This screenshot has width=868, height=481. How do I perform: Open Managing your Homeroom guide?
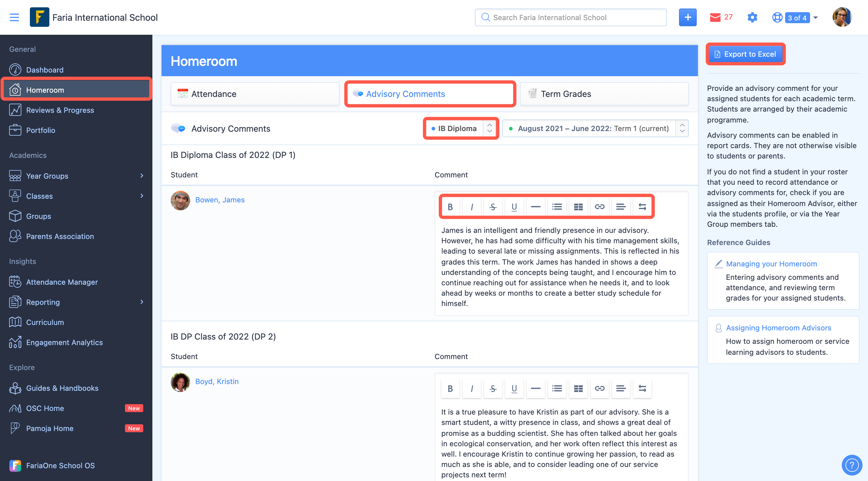coord(771,264)
